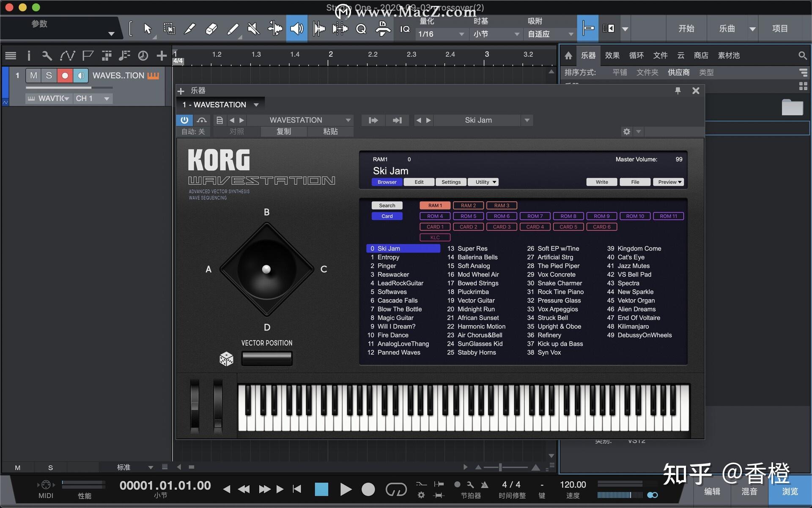This screenshot has width=812, height=508.
Task: Click the Edit button in Wavestation
Action: click(x=418, y=182)
